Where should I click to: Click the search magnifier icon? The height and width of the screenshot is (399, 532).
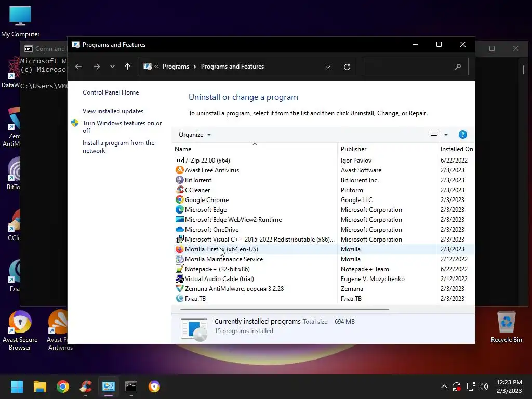coord(458,66)
